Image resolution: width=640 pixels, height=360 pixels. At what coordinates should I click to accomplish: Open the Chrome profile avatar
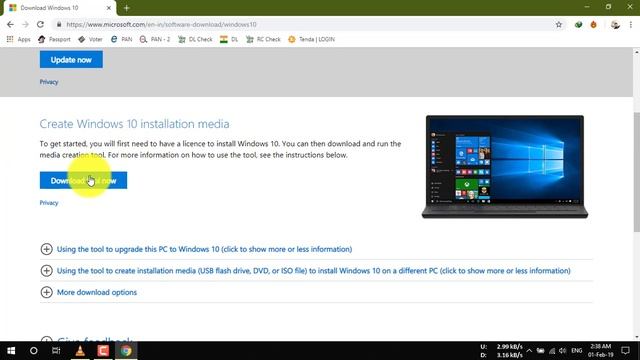615,24
